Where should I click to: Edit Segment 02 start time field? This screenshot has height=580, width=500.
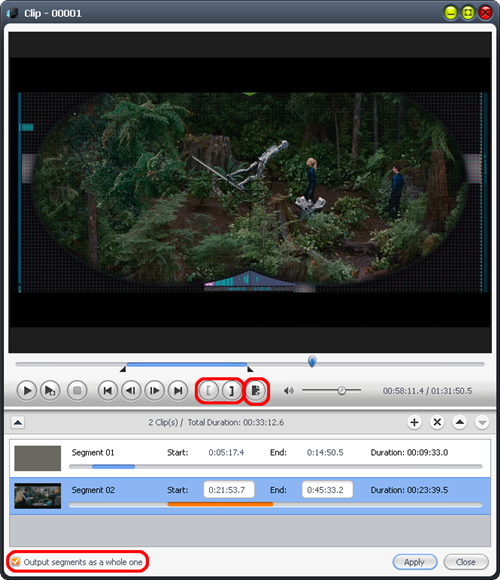click(x=229, y=490)
